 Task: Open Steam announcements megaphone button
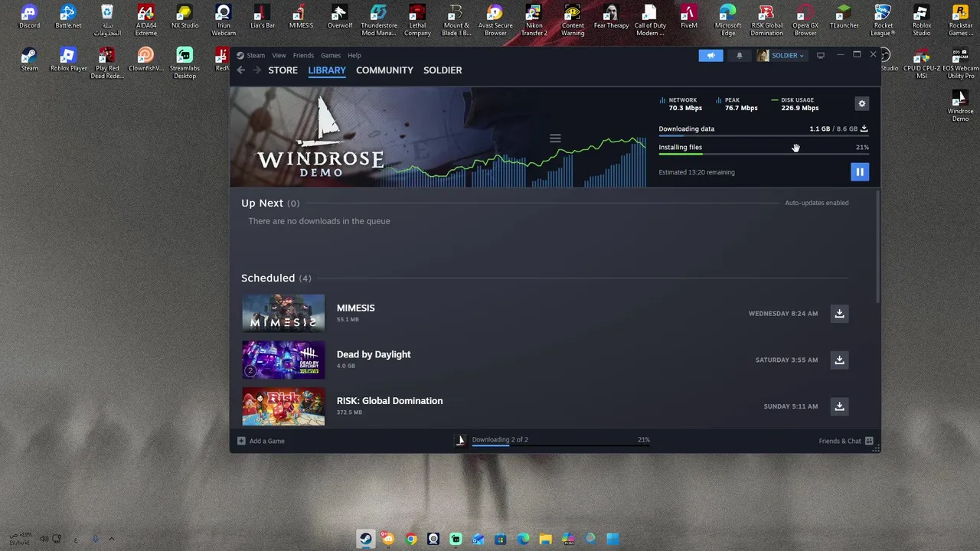pyautogui.click(x=710, y=55)
